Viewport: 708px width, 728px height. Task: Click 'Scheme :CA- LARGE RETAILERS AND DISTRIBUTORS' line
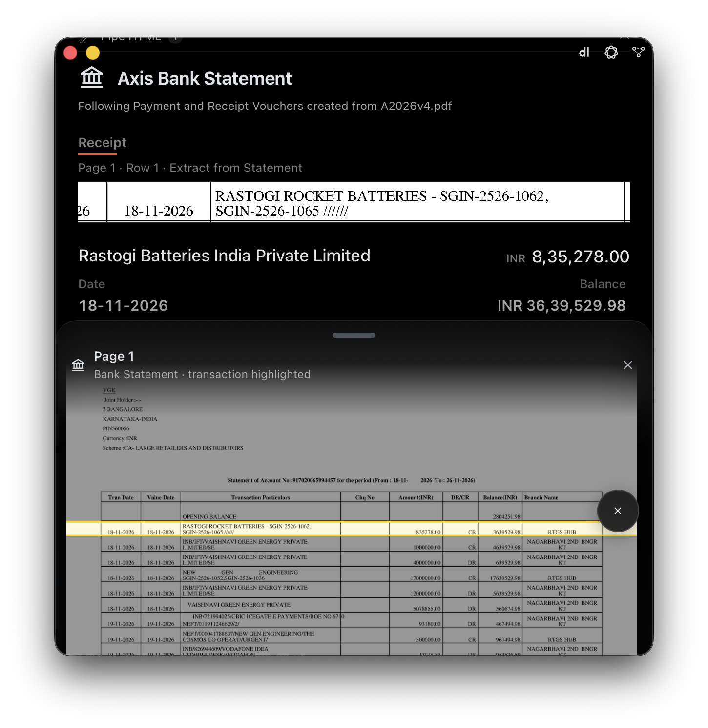173,448
